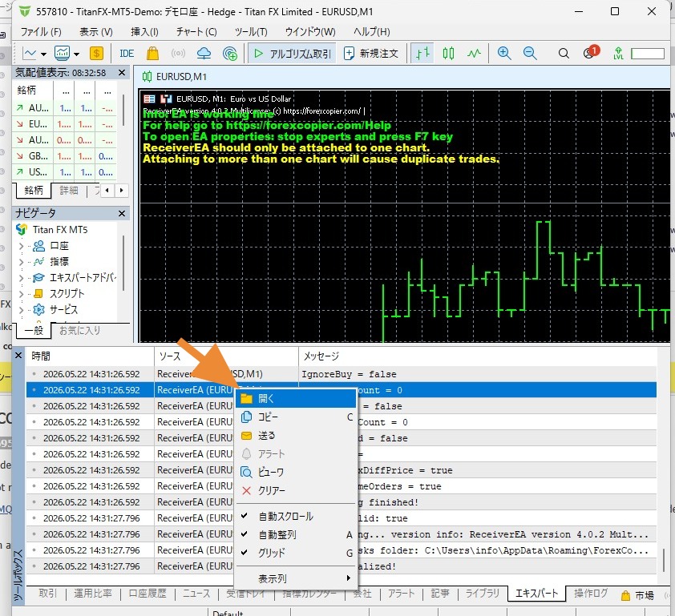Open the Market shopping bag icon
Viewport: 675px width, 616px height.
point(152,54)
